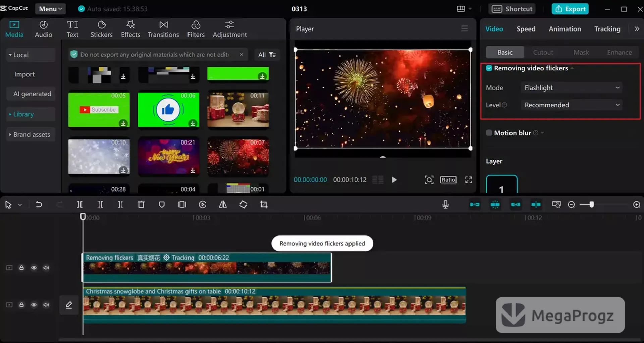Click the Import button
The height and width of the screenshot is (343, 644).
coord(24,74)
